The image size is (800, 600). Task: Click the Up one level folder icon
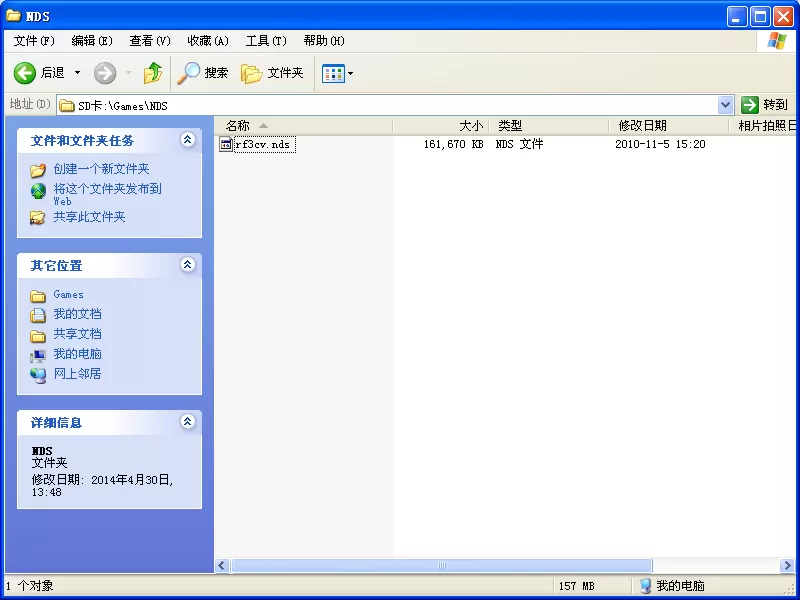153,73
